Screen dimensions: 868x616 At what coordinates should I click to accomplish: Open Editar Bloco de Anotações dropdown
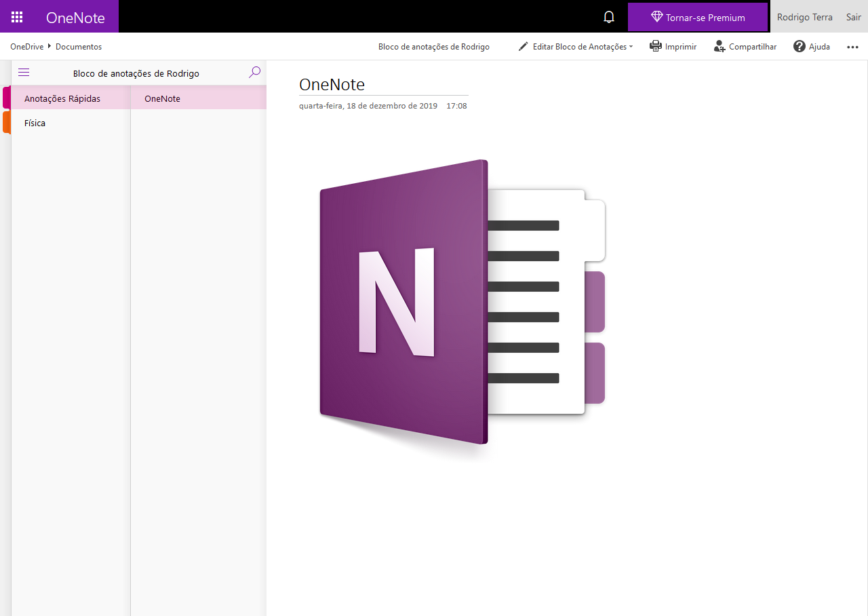[x=576, y=47]
